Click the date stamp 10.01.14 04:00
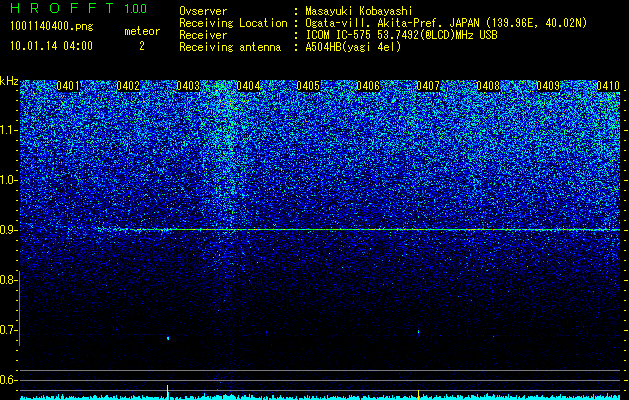Screen dimensions: 629x400 (x=51, y=46)
